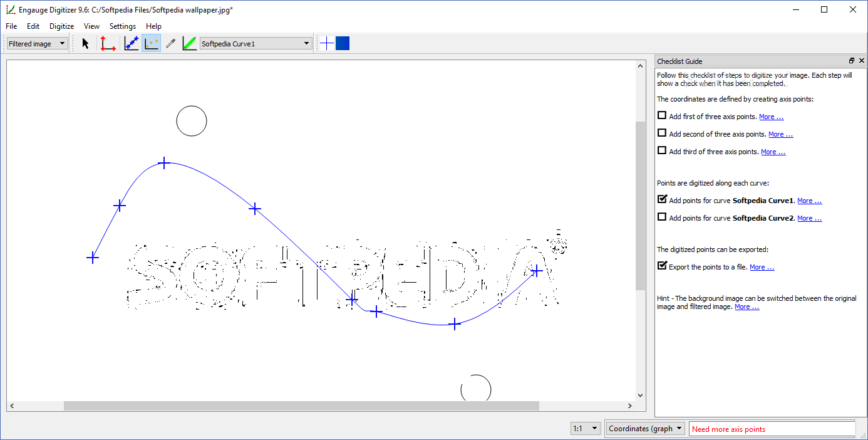868x440 pixels.
Task: Activate the Point Match tool
Action: pyautogui.click(x=151, y=43)
